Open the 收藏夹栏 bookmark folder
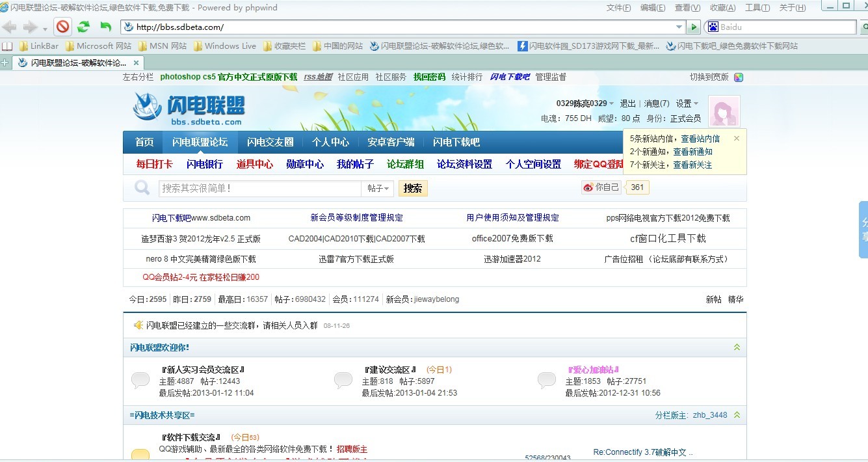Image resolution: width=868 pixels, height=462 pixels. tap(284, 46)
